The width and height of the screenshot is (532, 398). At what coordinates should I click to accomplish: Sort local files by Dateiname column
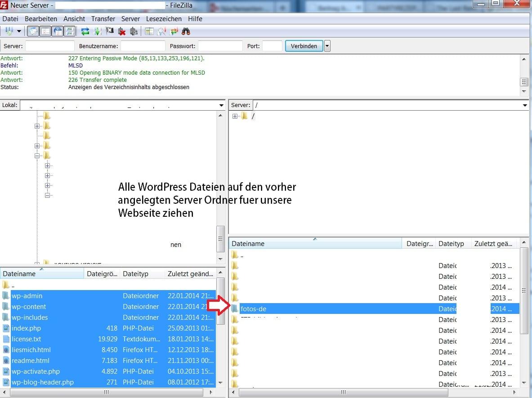click(42, 273)
